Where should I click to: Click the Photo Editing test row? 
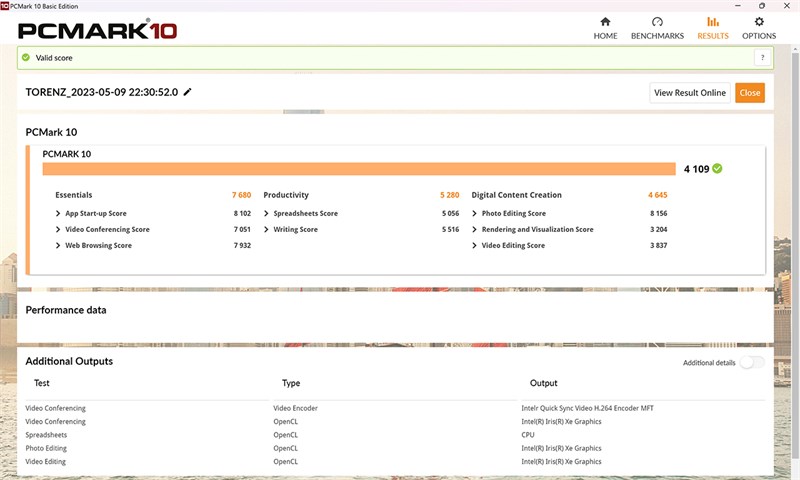[x=46, y=448]
